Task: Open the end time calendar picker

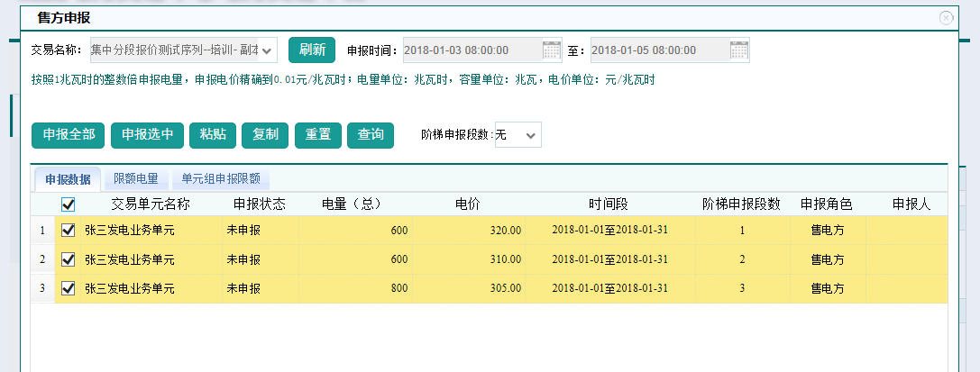Action: (738, 50)
